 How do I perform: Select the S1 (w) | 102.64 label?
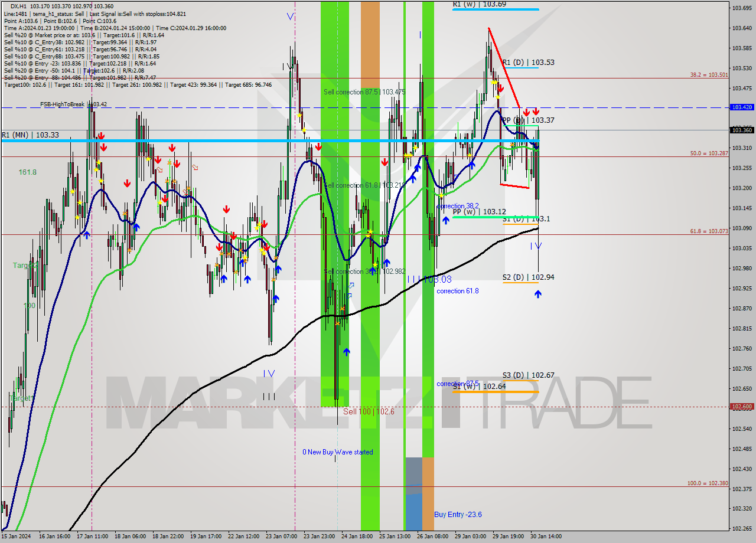point(479,387)
